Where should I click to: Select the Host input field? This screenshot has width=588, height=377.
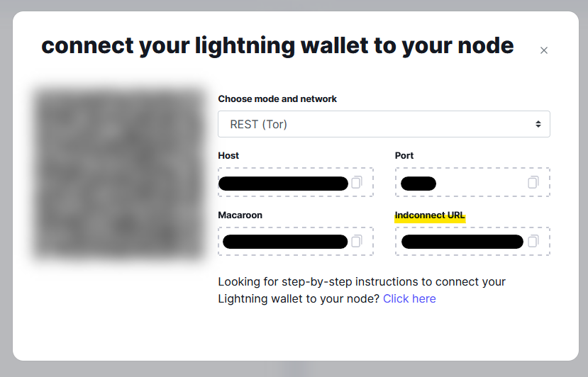(284, 183)
